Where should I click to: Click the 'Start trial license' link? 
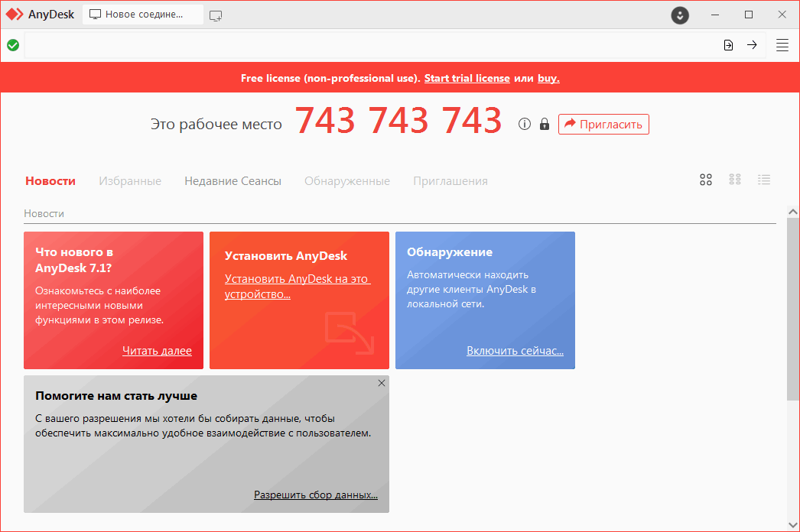pos(467,78)
